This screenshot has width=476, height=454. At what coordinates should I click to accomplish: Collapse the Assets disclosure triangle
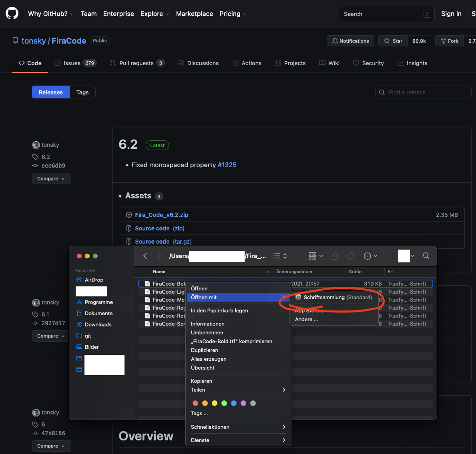(120, 196)
